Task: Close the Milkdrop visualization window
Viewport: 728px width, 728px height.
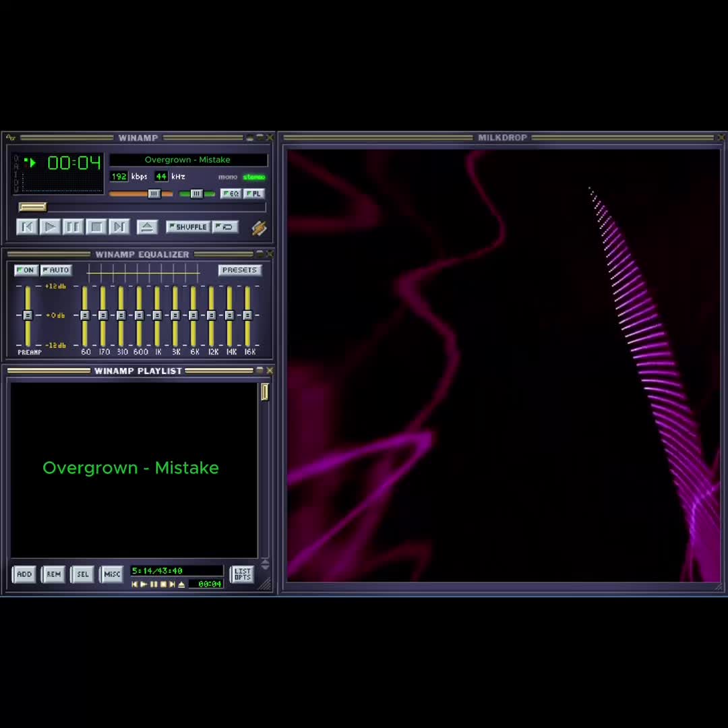Action: (721, 138)
